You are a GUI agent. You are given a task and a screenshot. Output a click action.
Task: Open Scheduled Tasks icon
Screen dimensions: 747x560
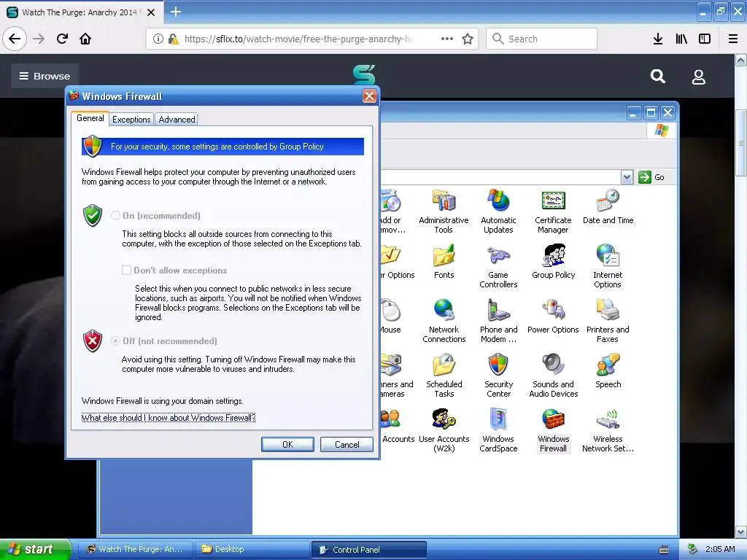(444, 376)
